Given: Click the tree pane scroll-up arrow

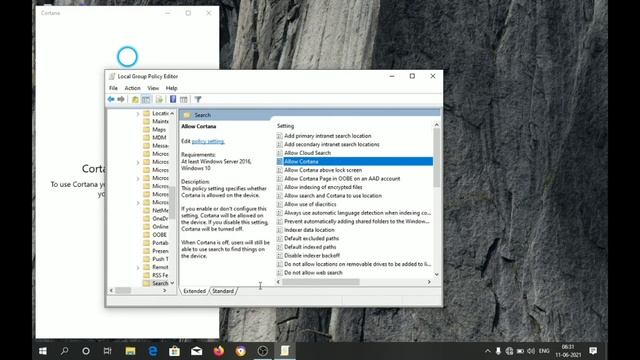Looking at the screenshot, I should (172, 113).
